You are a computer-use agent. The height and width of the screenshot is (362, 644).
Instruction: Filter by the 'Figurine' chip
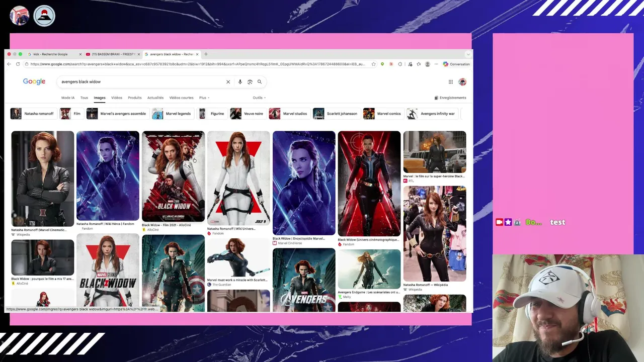pos(212,114)
